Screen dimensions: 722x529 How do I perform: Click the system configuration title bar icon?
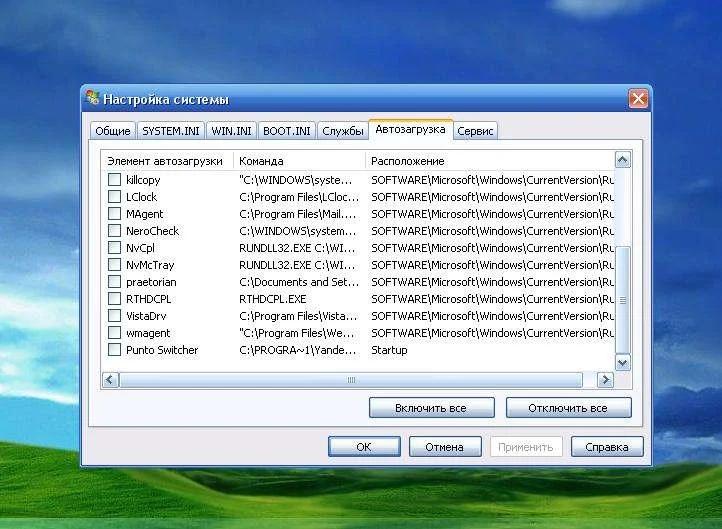93,98
